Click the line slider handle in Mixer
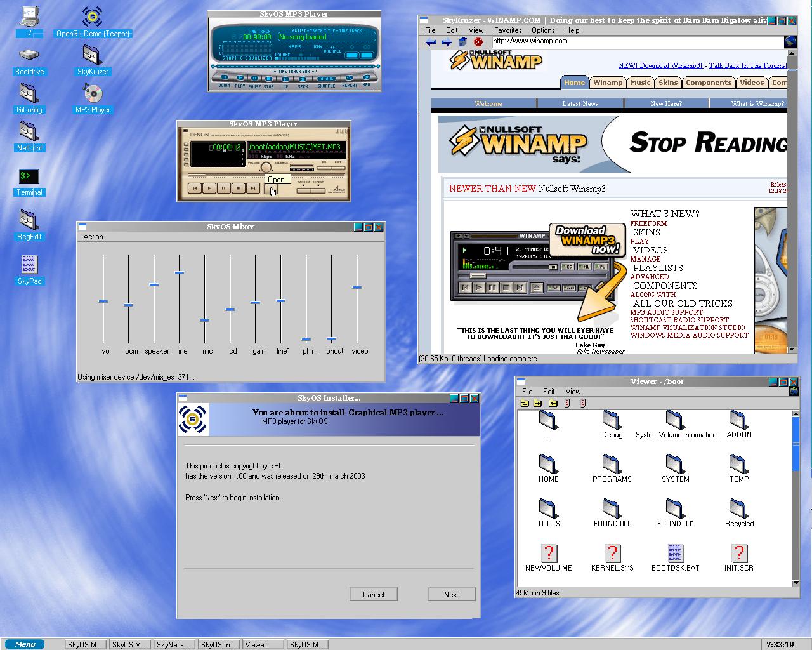 [180, 273]
